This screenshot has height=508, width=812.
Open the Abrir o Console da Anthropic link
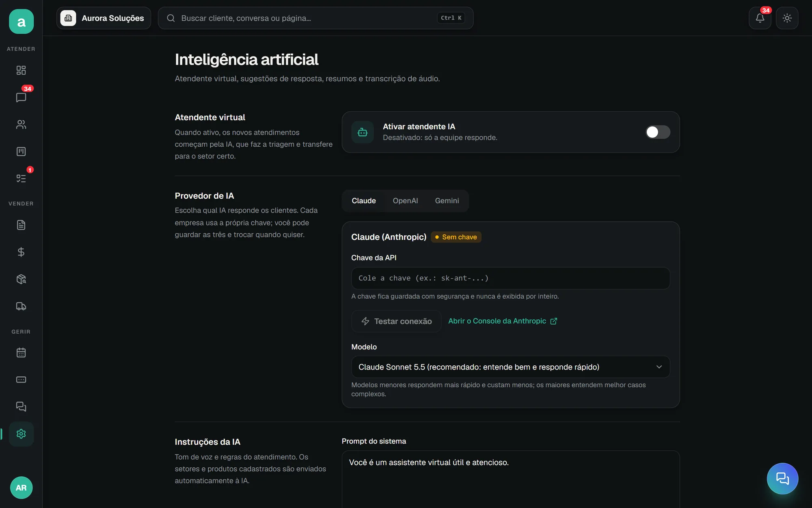tap(503, 321)
